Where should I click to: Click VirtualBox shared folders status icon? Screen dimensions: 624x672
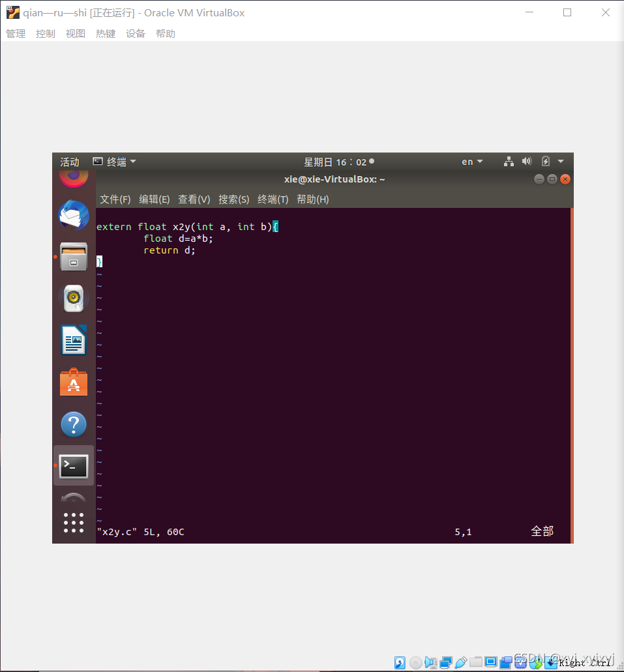[x=476, y=663]
